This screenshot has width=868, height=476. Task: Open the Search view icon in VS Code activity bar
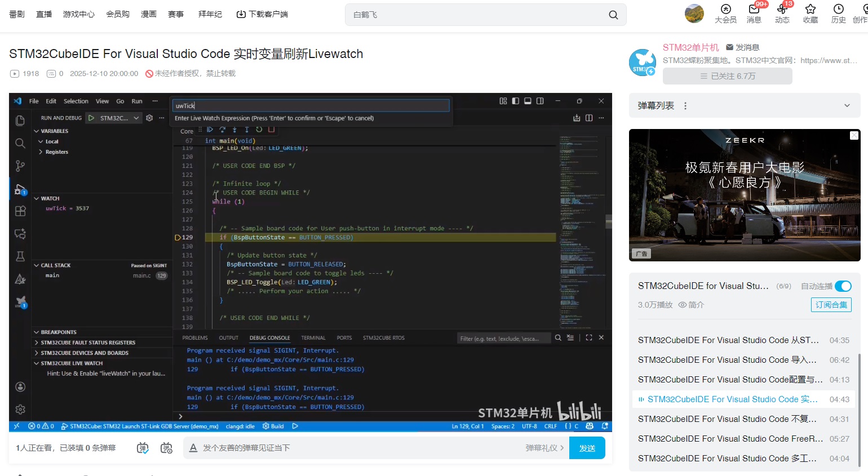coord(20,143)
